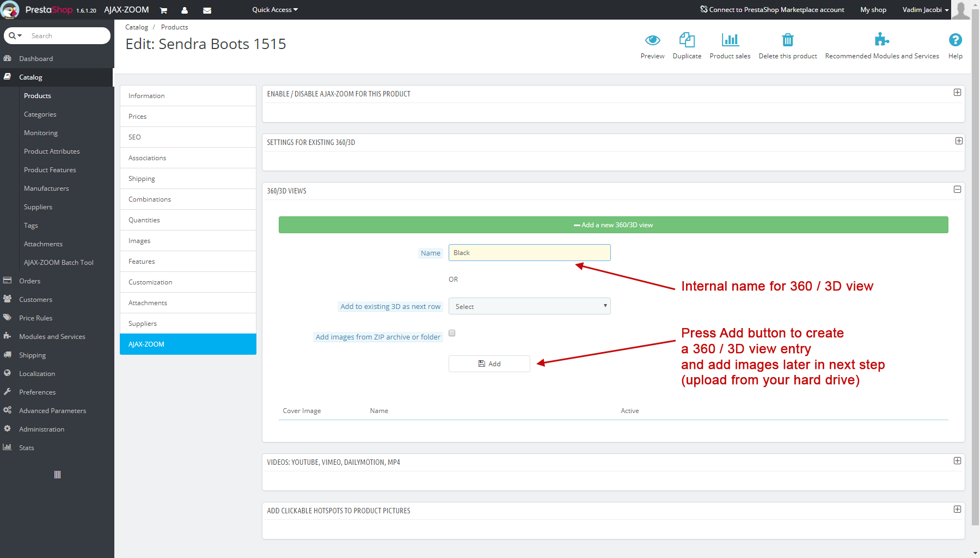Image resolution: width=980 pixels, height=558 pixels.
Task: Expand Add clickable hotspots panel
Action: click(x=957, y=510)
